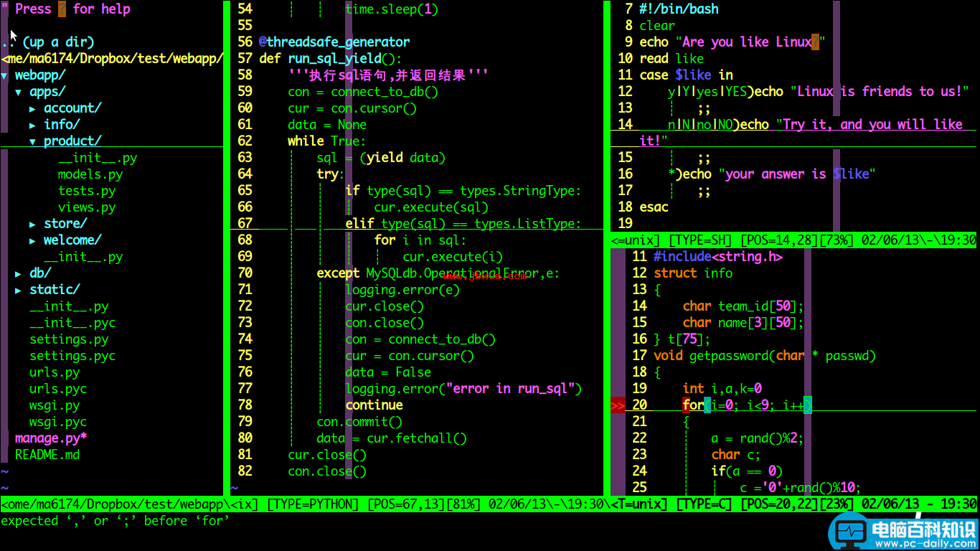Open wsgi.py in the file tree
980x551 pixels.
click(x=55, y=405)
